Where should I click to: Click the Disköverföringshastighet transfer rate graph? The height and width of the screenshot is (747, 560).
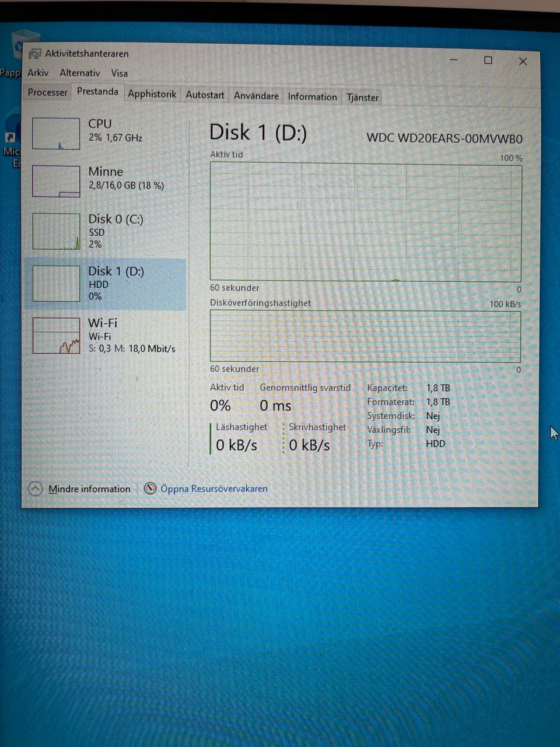click(365, 336)
